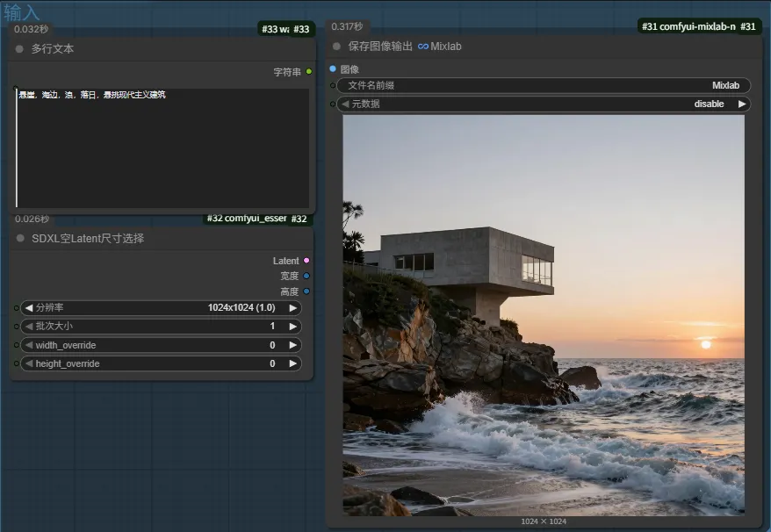Click the input port beside width_override

coord(17,345)
